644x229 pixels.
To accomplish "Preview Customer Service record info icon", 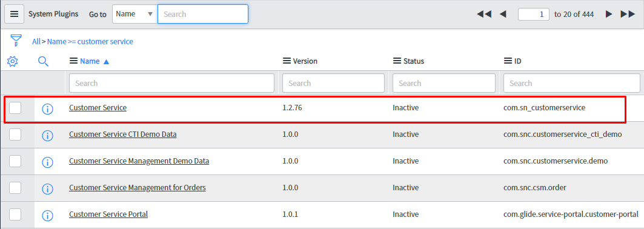I will point(48,109).
